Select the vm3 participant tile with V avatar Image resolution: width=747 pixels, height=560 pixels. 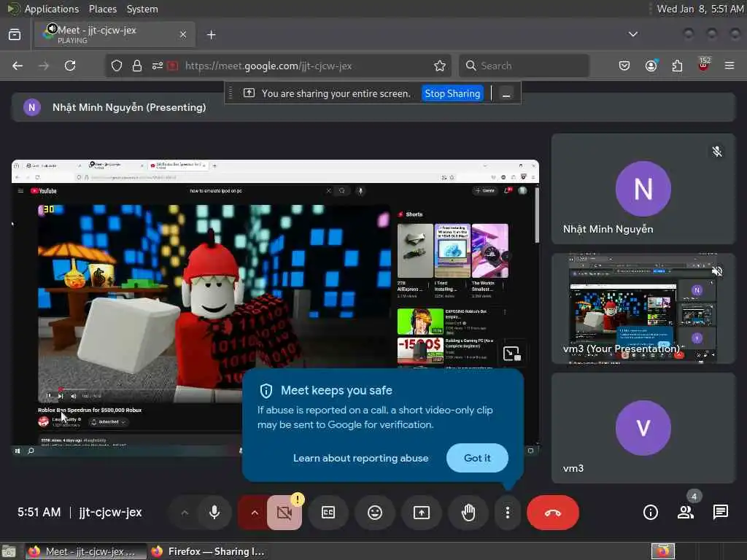(643, 428)
